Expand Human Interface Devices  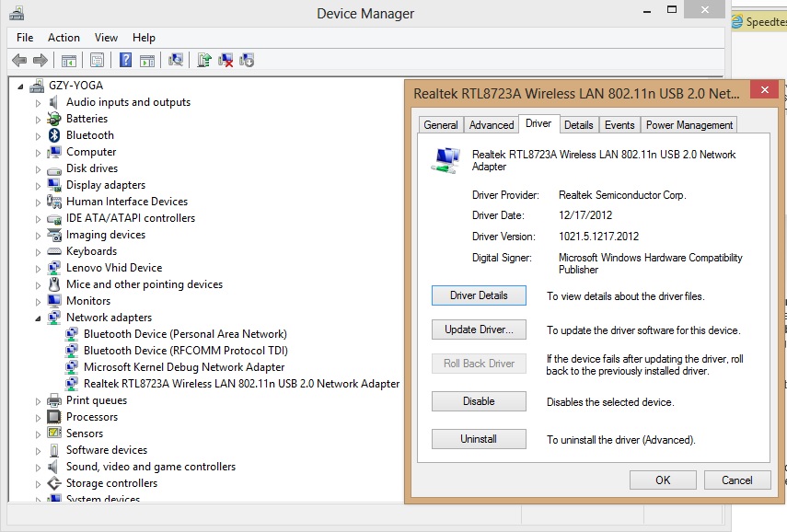point(38,202)
